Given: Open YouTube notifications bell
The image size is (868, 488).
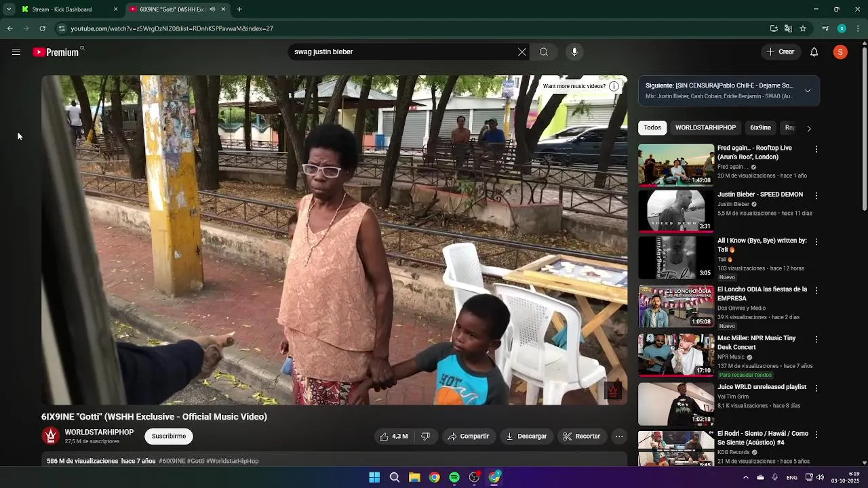Looking at the screenshot, I should (x=814, y=52).
